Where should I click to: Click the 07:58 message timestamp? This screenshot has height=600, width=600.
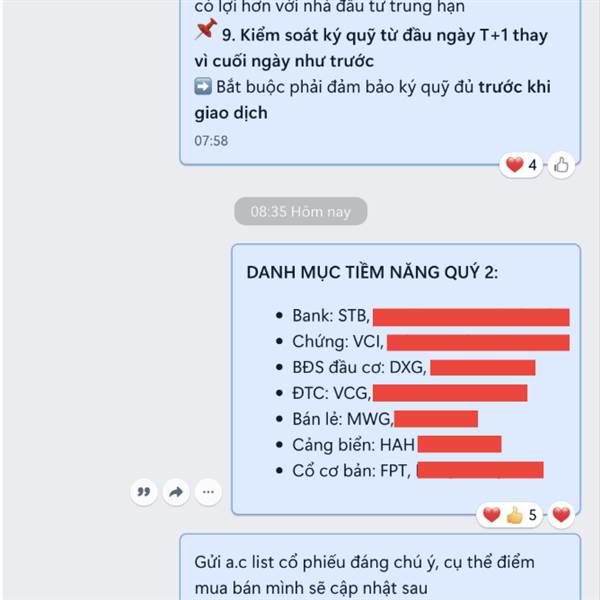point(211,141)
